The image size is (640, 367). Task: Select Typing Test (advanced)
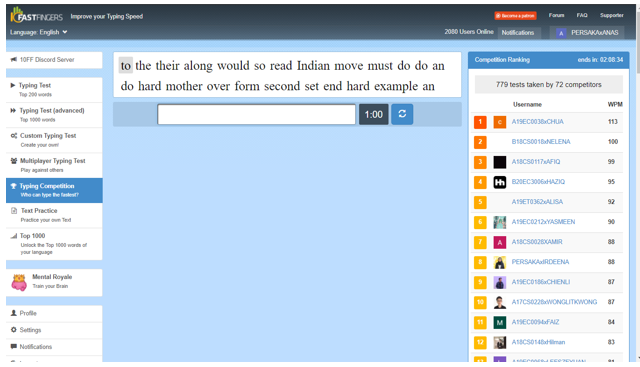pos(54,115)
